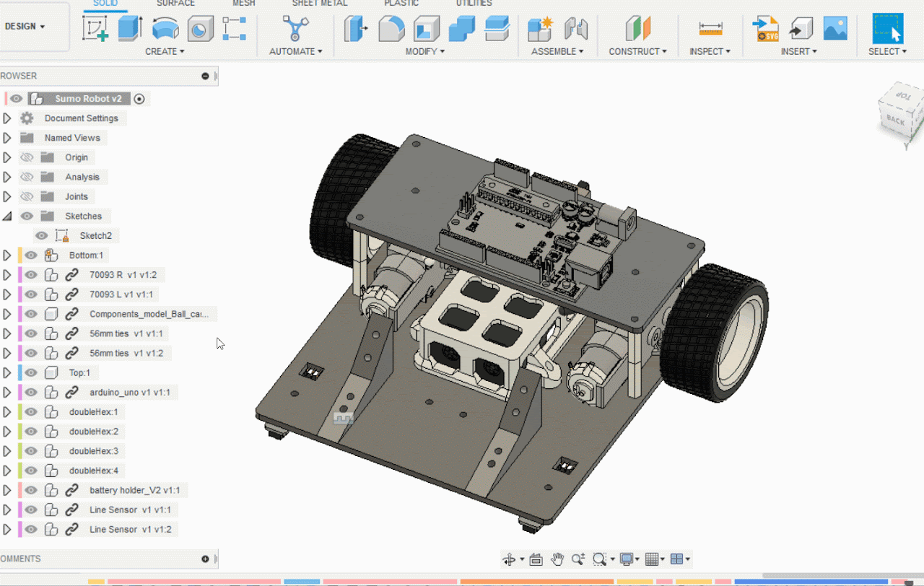The width and height of the screenshot is (924, 586).
Task: Show the Origin folder using eye icon
Action: [27, 157]
